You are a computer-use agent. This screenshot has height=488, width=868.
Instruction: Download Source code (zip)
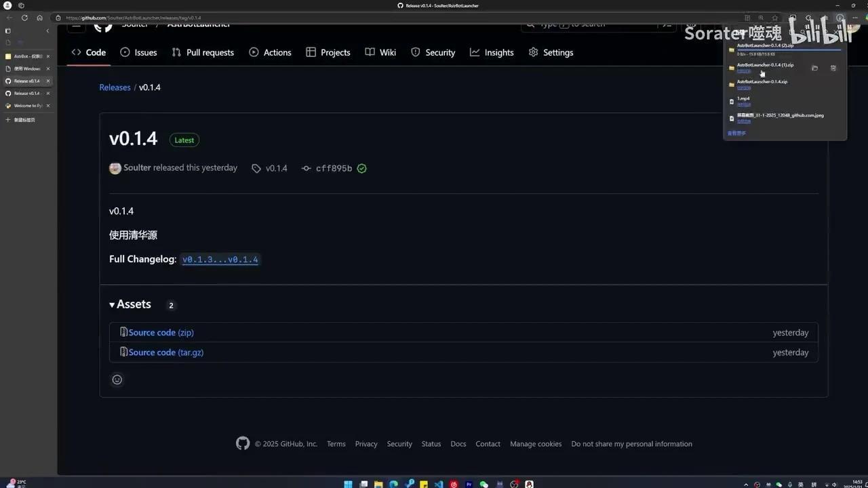coord(161,333)
